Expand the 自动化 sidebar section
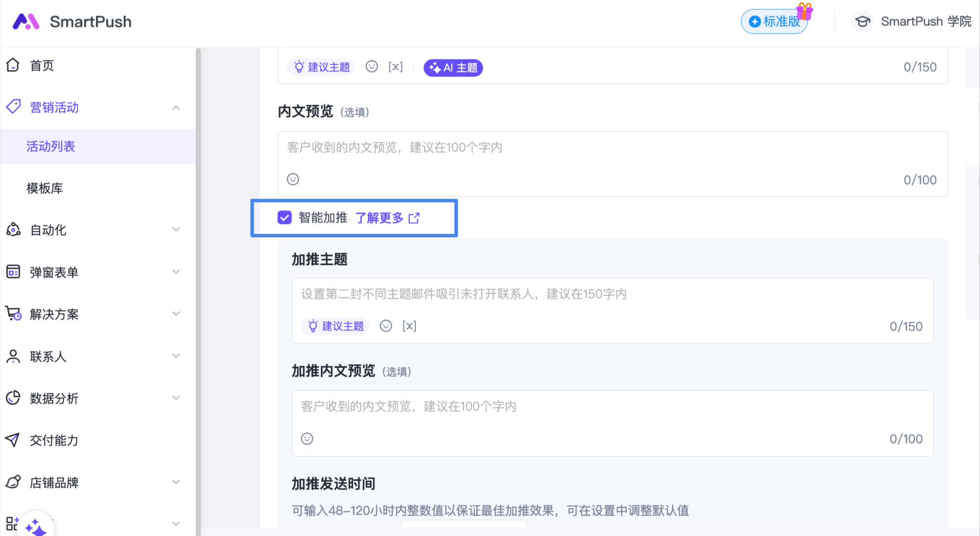Viewport: 980px width, 536px height. [x=176, y=229]
